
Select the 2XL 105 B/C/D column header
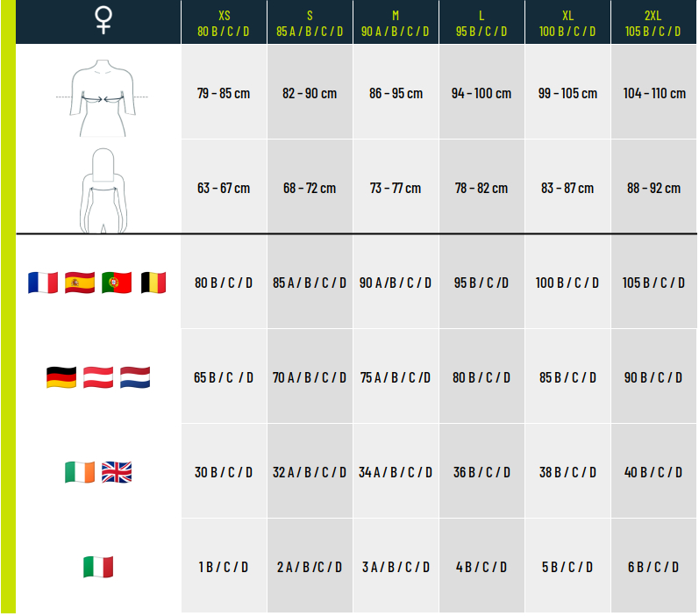click(x=653, y=22)
